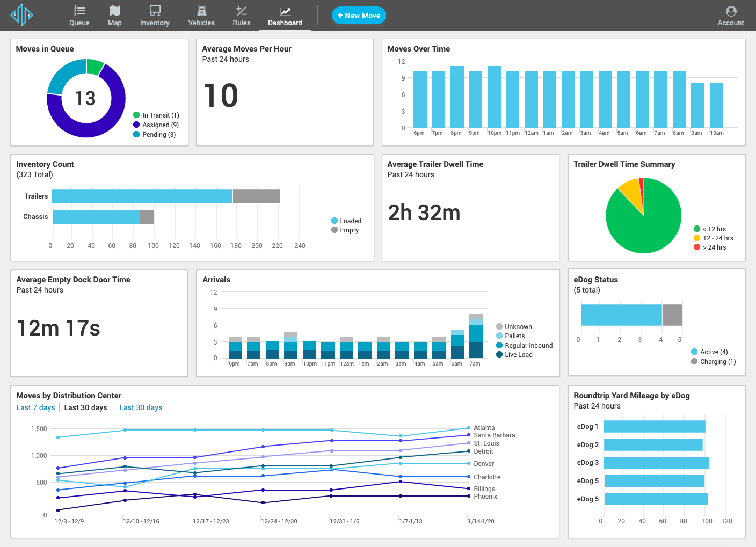
Task: Click the under 12 hrs legend dot
Action: [x=697, y=229]
